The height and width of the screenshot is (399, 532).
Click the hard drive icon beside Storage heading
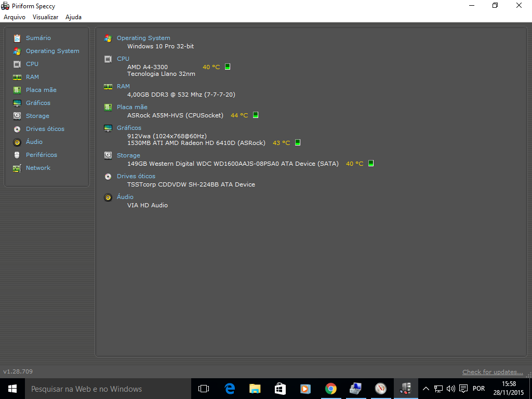[x=108, y=155]
